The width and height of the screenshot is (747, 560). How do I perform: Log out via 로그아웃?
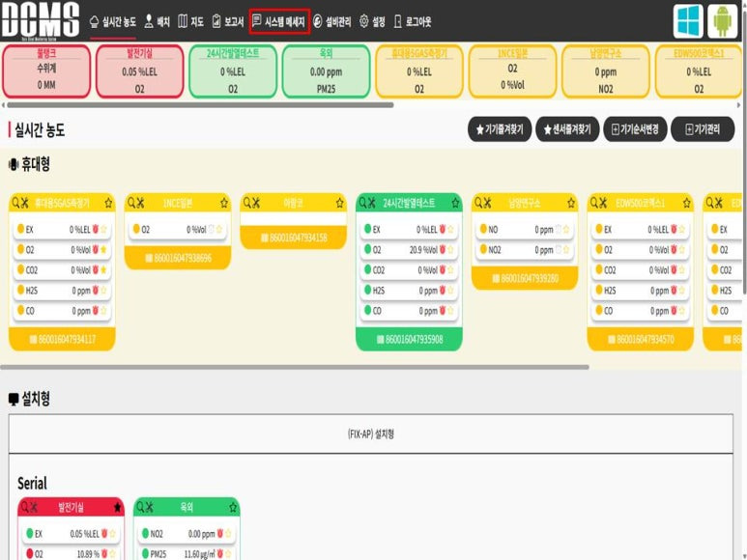[413, 21]
